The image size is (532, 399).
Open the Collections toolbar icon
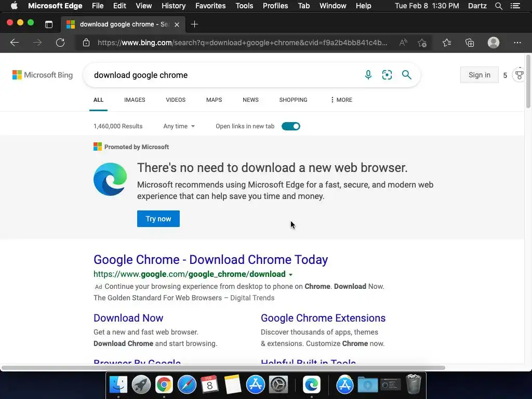(x=470, y=43)
